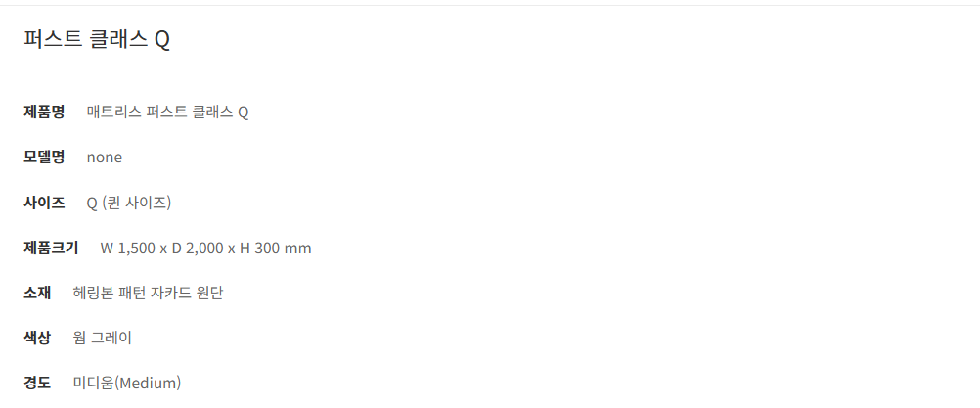Select the 경도 field label

[x=37, y=383]
